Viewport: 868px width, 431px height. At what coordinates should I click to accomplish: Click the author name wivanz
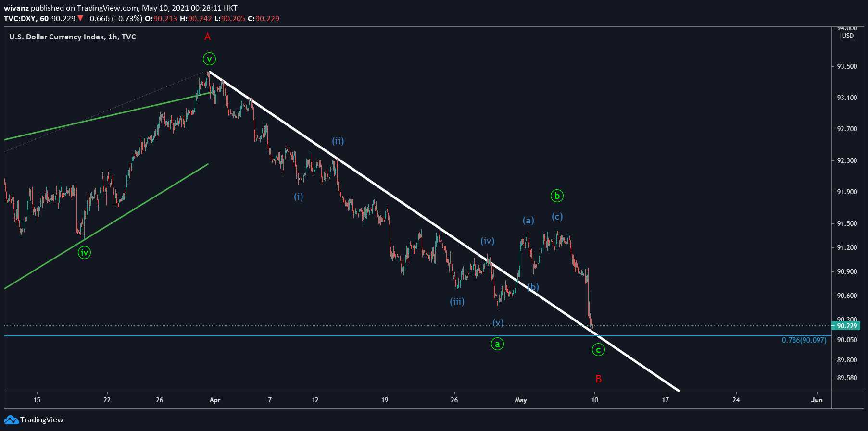tap(16, 8)
